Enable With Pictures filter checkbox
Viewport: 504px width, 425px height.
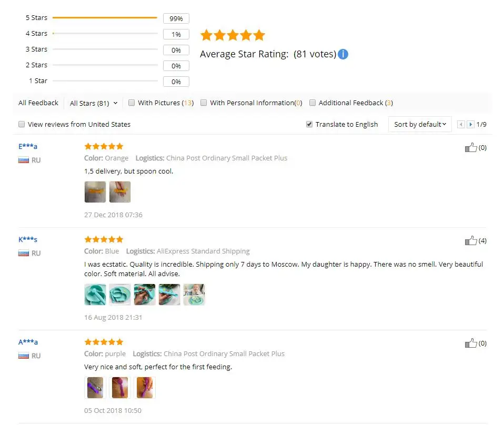click(132, 103)
